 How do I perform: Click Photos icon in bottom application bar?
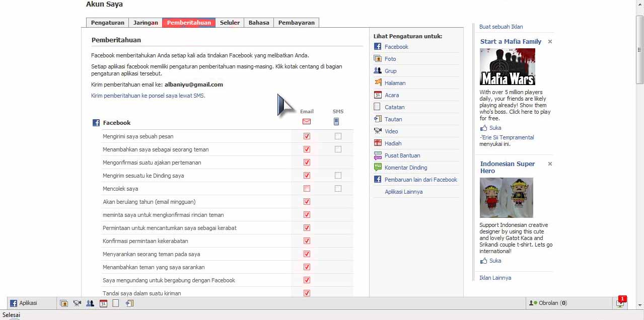(64, 303)
